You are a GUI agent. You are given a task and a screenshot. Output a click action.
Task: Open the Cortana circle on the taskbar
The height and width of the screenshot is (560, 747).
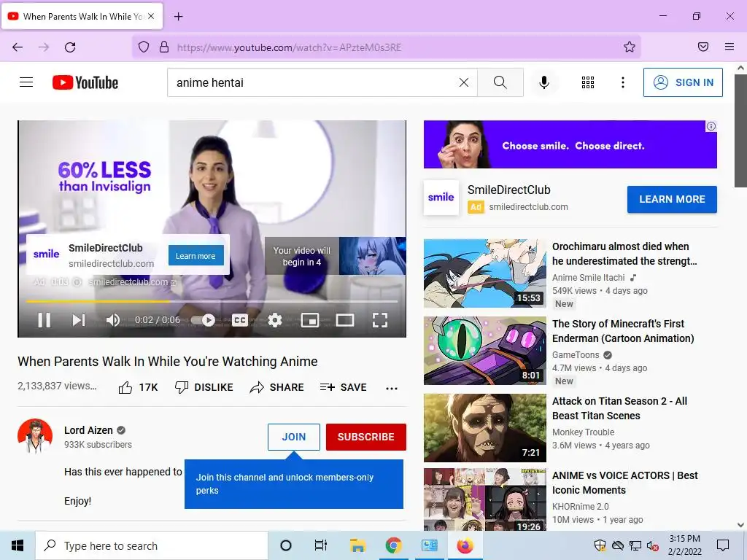point(286,545)
